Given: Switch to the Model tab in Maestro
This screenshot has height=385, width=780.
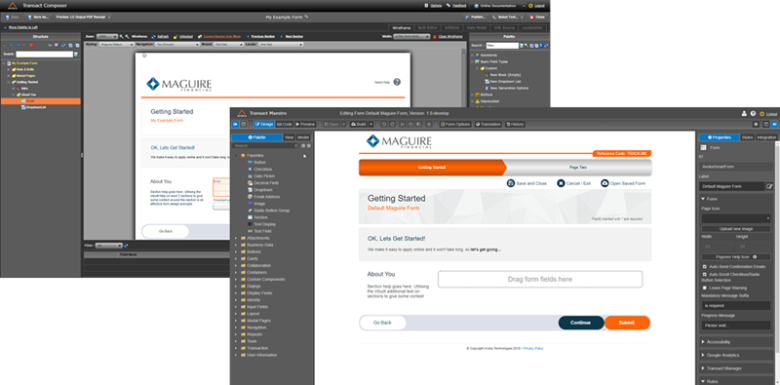Looking at the screenshot, I should point(303,137).
